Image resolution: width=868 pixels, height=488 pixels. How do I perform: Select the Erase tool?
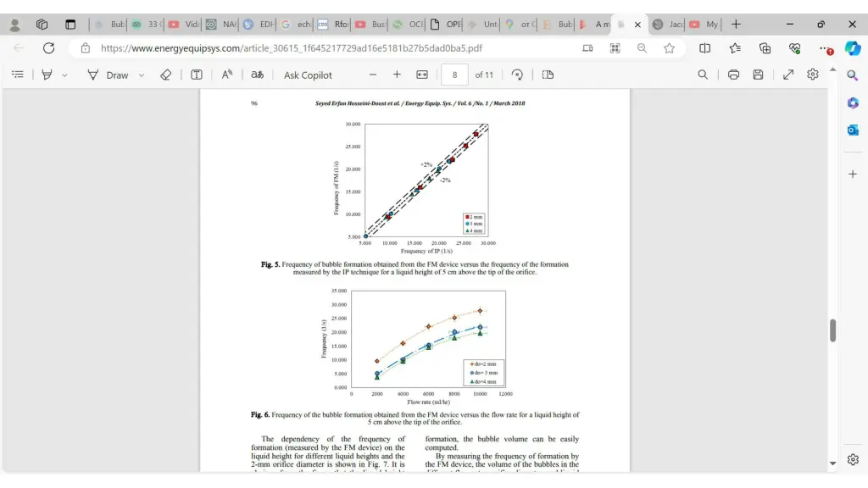click(x=165, y=75)
